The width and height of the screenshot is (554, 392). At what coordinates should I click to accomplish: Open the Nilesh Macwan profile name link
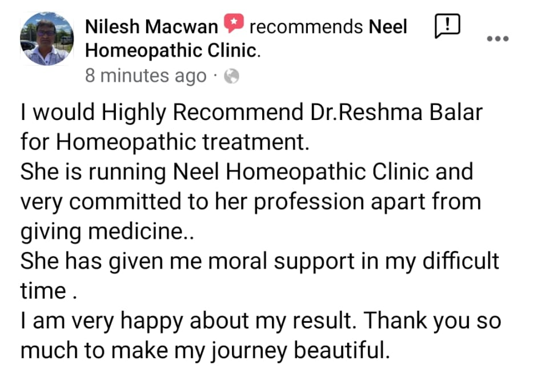(151, 27)
